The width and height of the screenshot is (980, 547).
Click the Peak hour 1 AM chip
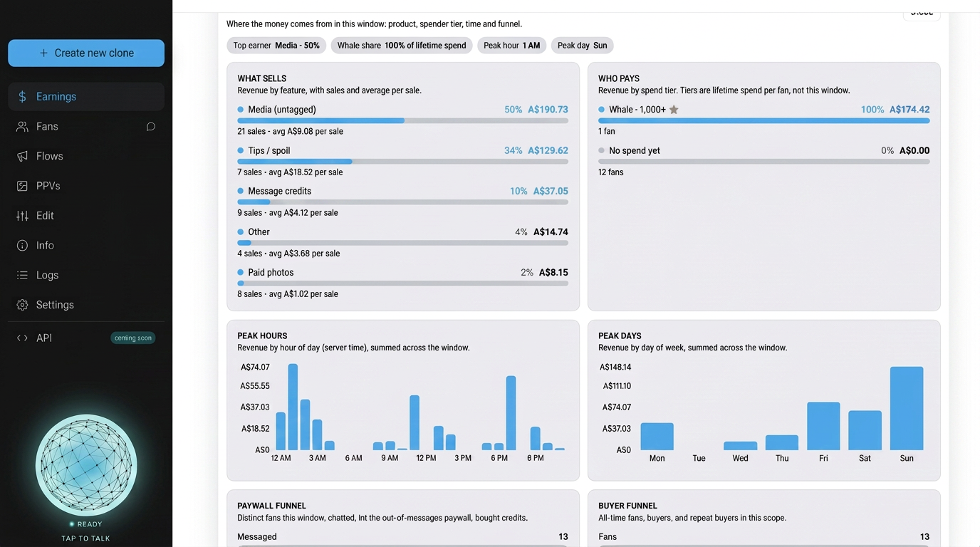click(511, 46)
